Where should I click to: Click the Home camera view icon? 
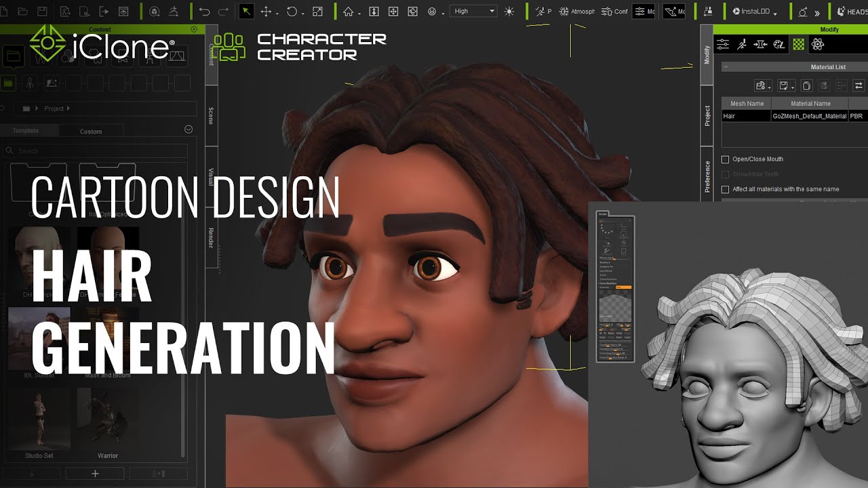pos(348,12)
